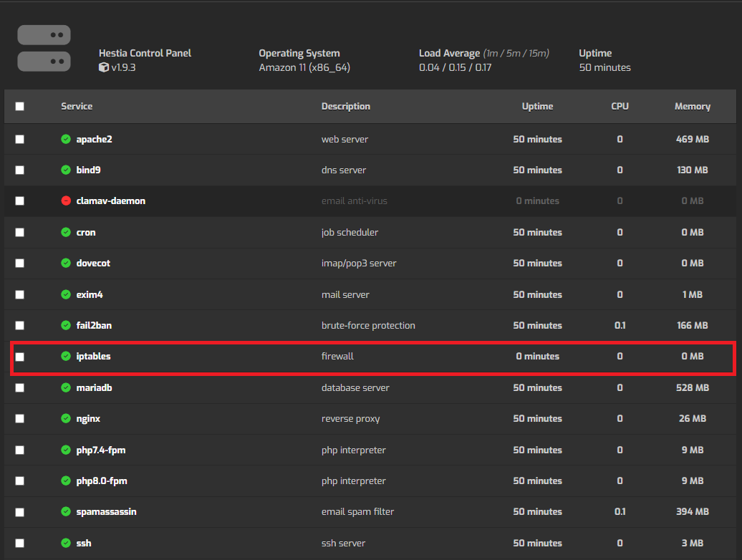The height and width of the screenshot is (560, 742).
Task: Click the green status icon for cron
Action: pos(66,232)
